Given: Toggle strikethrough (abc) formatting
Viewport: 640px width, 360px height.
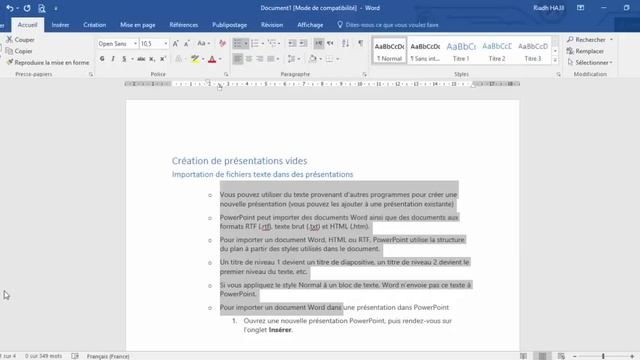Looking at the screenshot, I should [141, 59].
